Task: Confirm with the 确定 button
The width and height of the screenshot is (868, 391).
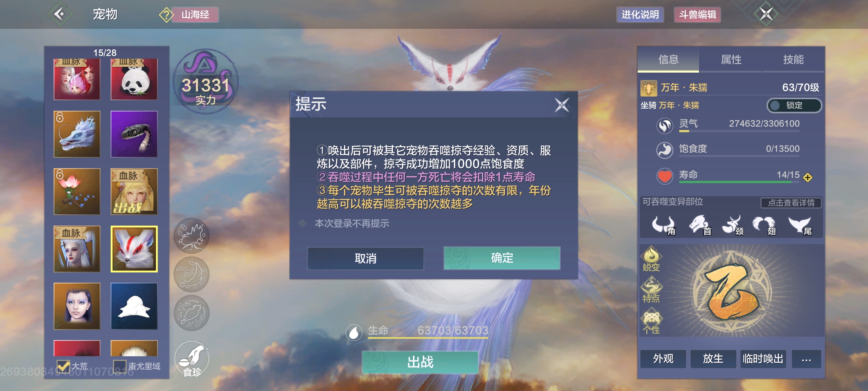Action: [502, 258]
